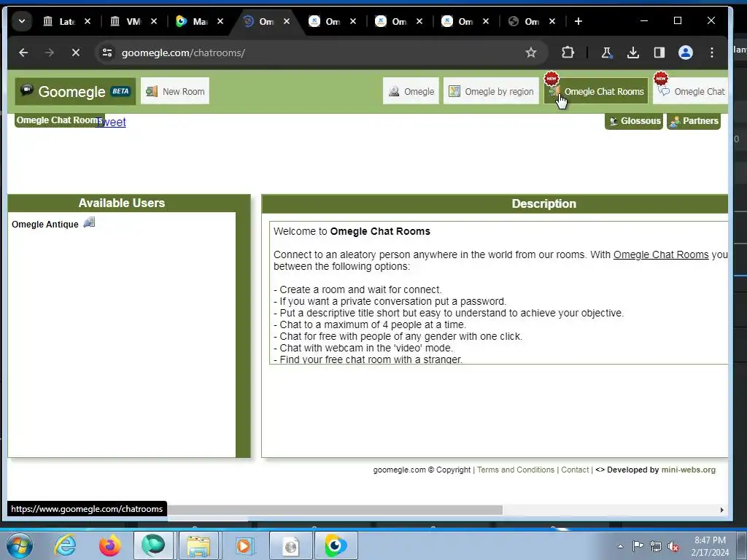Open the Chrome three-dot menu

pyautogui.click(x=712, y=52)
